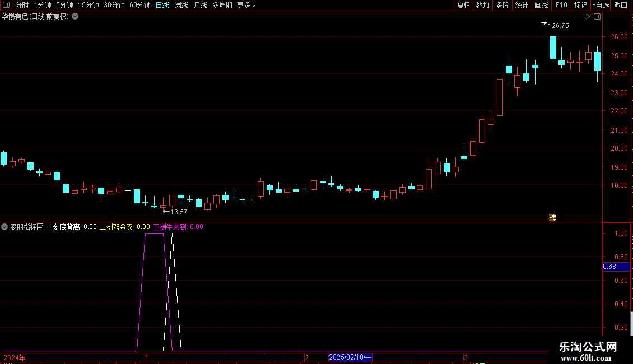Switch to 月线 monthly chart
Viewport: 633px width, 364px height.
(200, 5)
